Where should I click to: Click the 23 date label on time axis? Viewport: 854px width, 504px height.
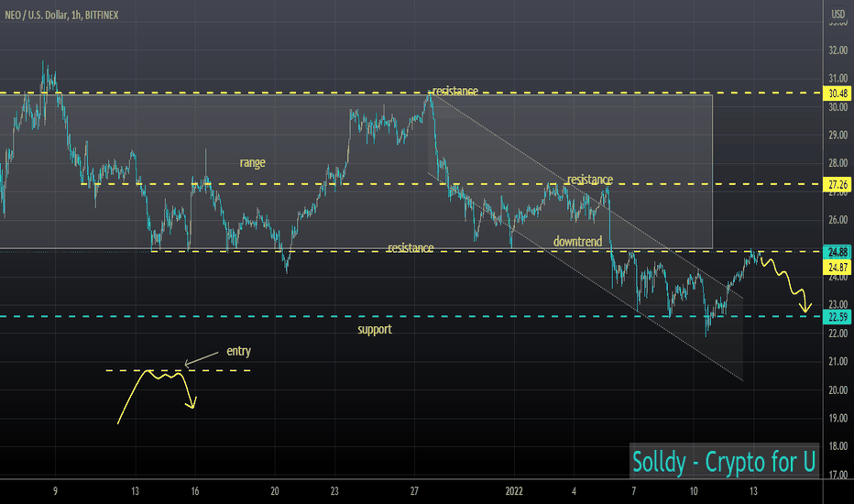334,491
